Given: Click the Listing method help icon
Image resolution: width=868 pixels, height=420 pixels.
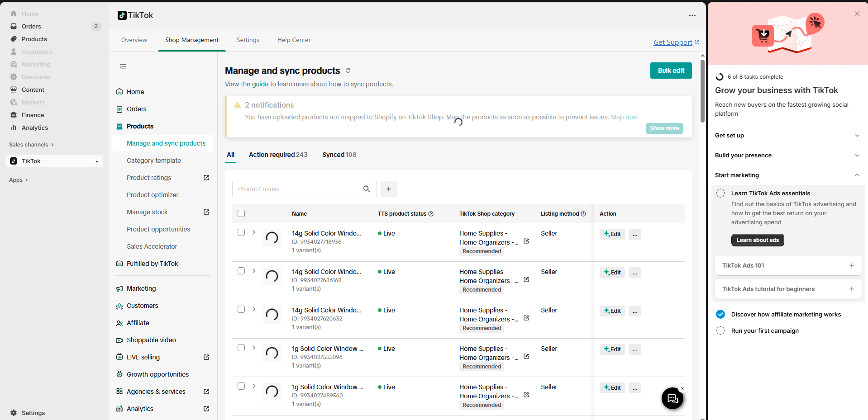Looking at the screenshot, I should 583,214.
